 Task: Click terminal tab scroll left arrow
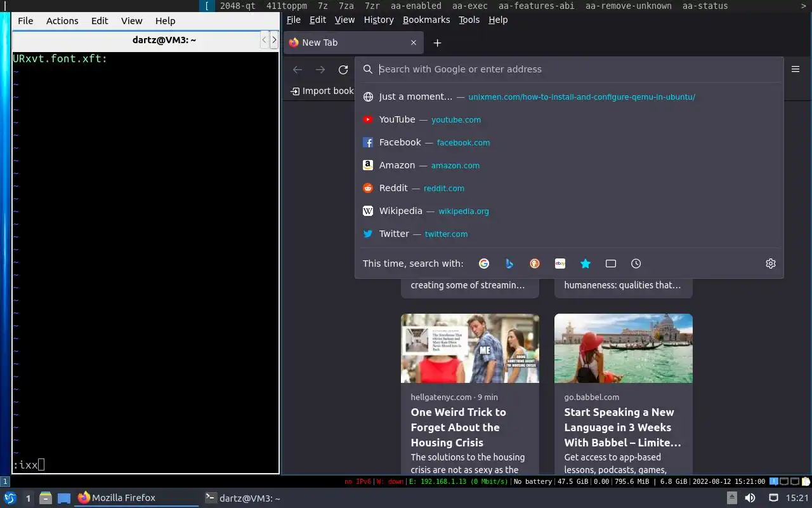click(x=265, y=40)
